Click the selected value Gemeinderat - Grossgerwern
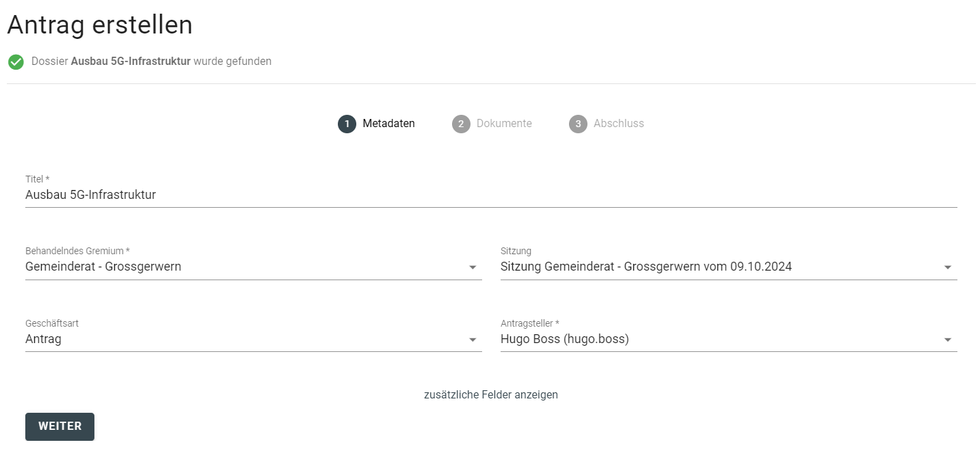The image size is (980, 462). pos(103,267)
